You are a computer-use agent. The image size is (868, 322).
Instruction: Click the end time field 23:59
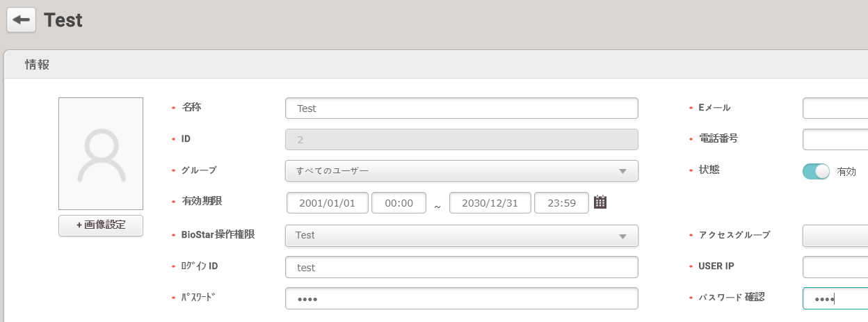(x=561, y=203)
